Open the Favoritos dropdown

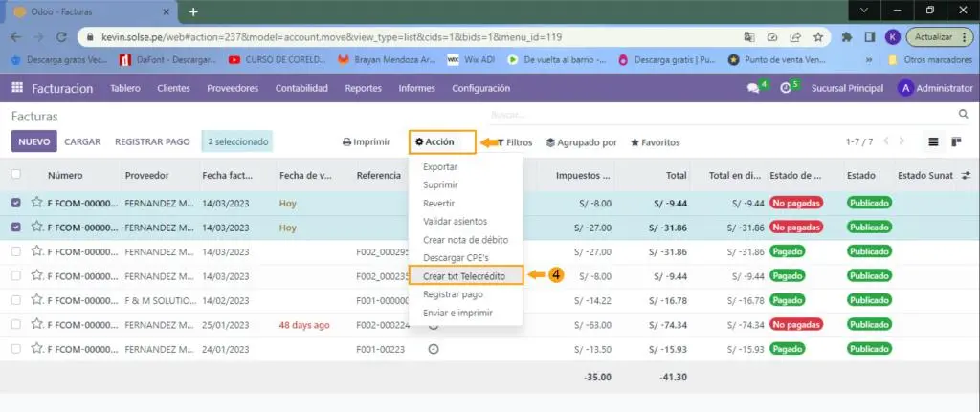coord(655,142)
